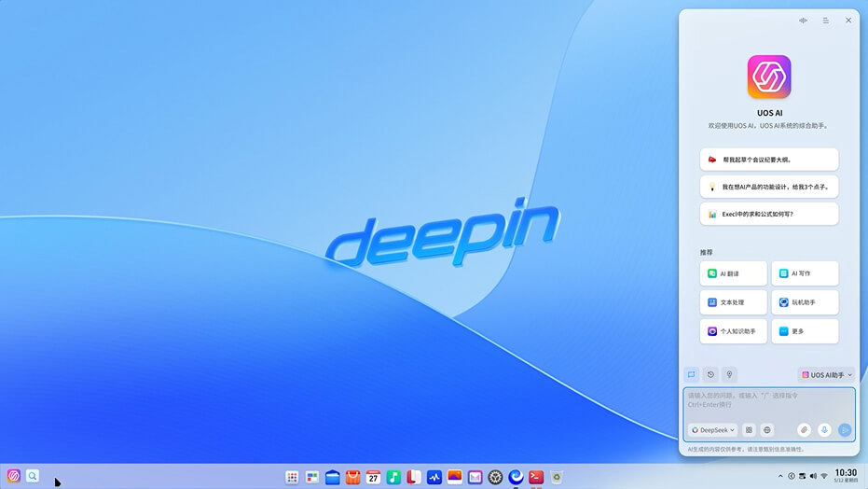
Task: Open the system monitor dock icon
Action: pyautogui.click(x=434, y=477)
